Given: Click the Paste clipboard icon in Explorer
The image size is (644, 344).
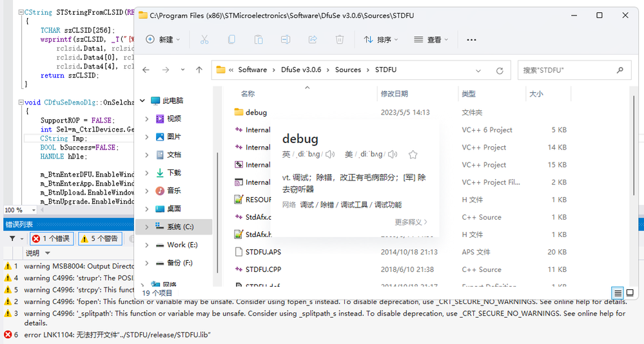Looking at the screenshot, I should [259, 39].
